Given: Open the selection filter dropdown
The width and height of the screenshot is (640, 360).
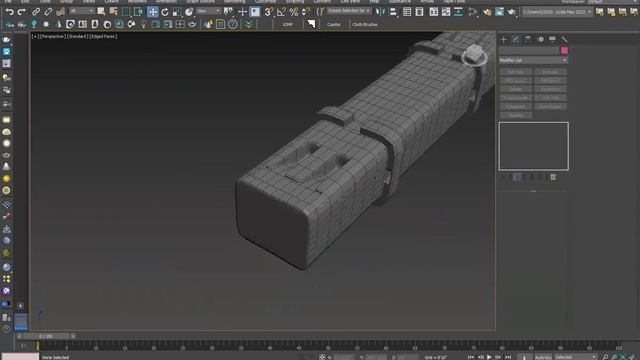Looking at the screenshot, I should pyautogui.click(x=82, y=11).
